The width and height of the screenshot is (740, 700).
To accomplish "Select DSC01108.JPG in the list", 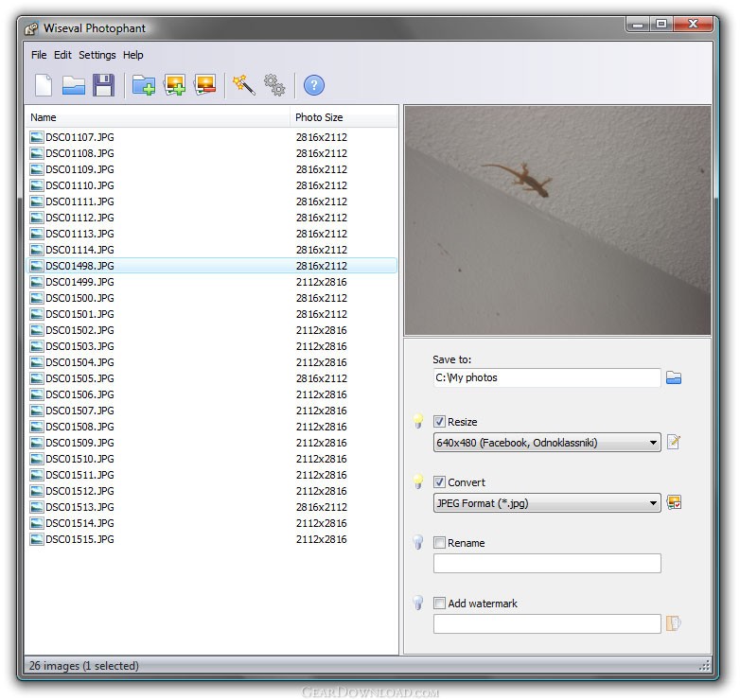I will (211, 153).
